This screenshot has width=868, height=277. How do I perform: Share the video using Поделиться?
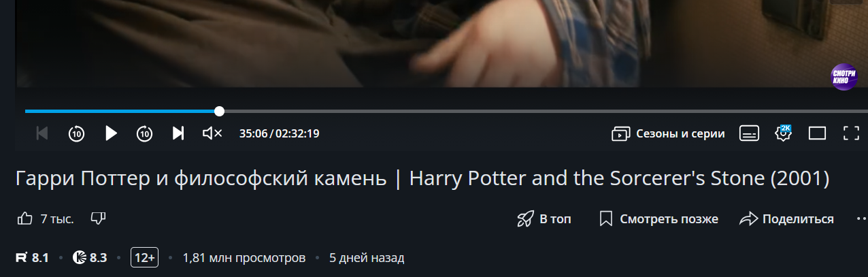786,218
